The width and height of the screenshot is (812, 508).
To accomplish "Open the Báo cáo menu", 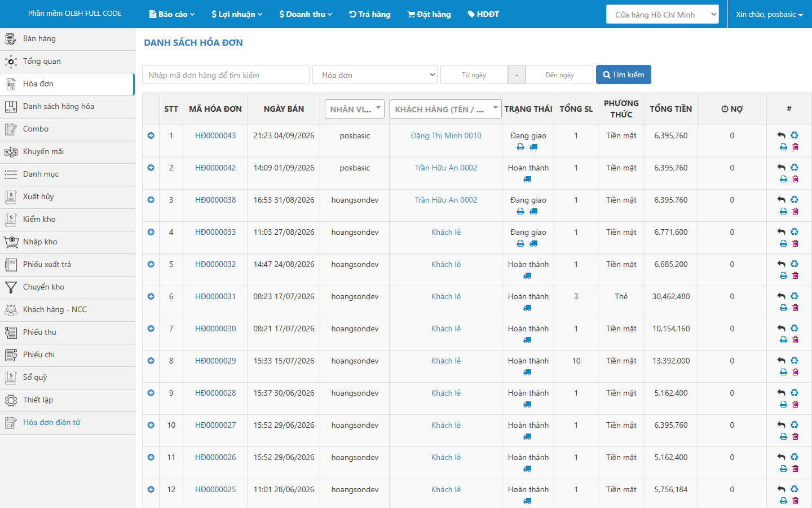I will point(172,14).
